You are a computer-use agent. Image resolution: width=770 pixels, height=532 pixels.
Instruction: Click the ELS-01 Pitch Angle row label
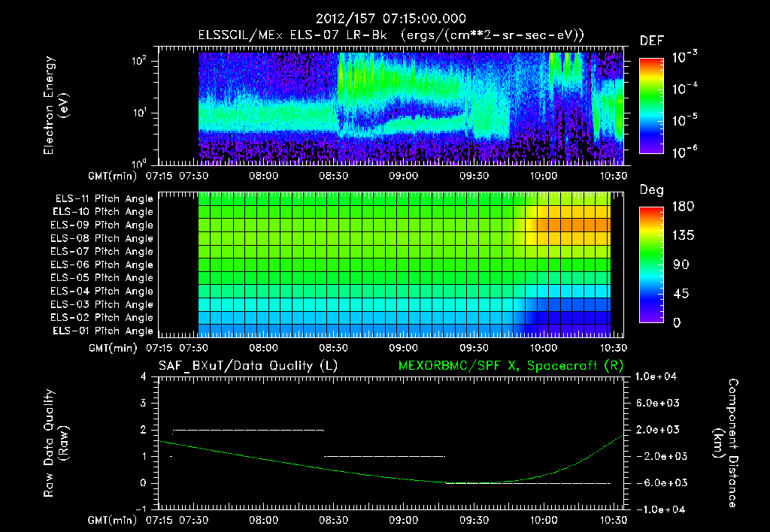coord(103,331)
